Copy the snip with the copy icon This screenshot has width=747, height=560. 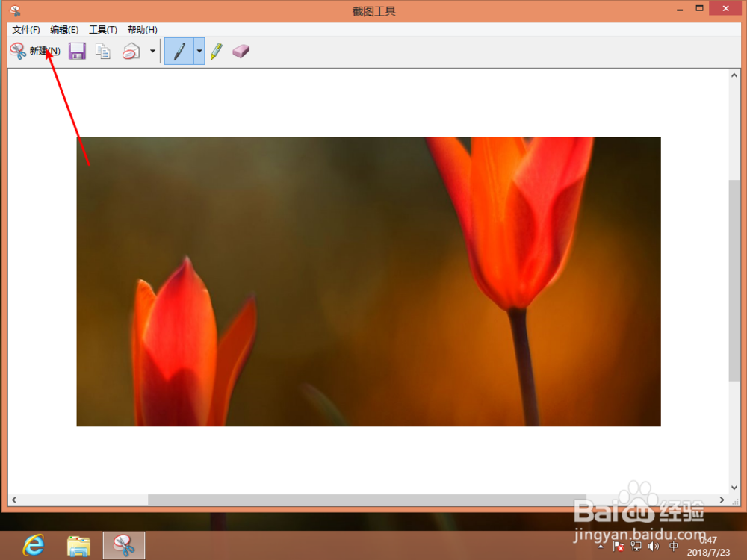tap(102, 51)
